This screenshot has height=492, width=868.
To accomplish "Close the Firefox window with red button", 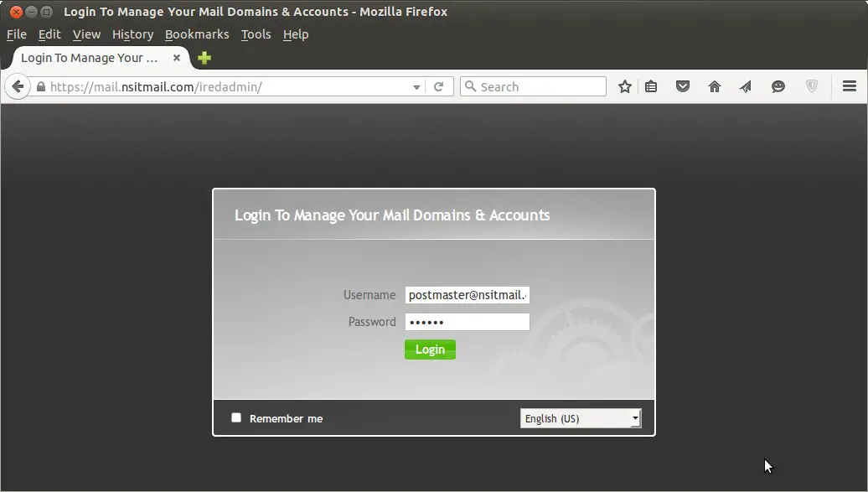I will [16, 12].
